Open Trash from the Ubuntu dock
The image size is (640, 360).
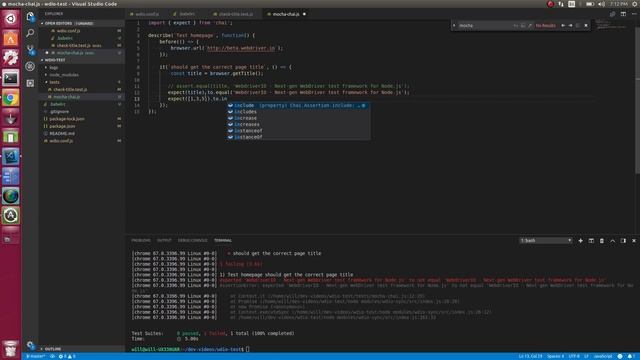tap(11, 349)
